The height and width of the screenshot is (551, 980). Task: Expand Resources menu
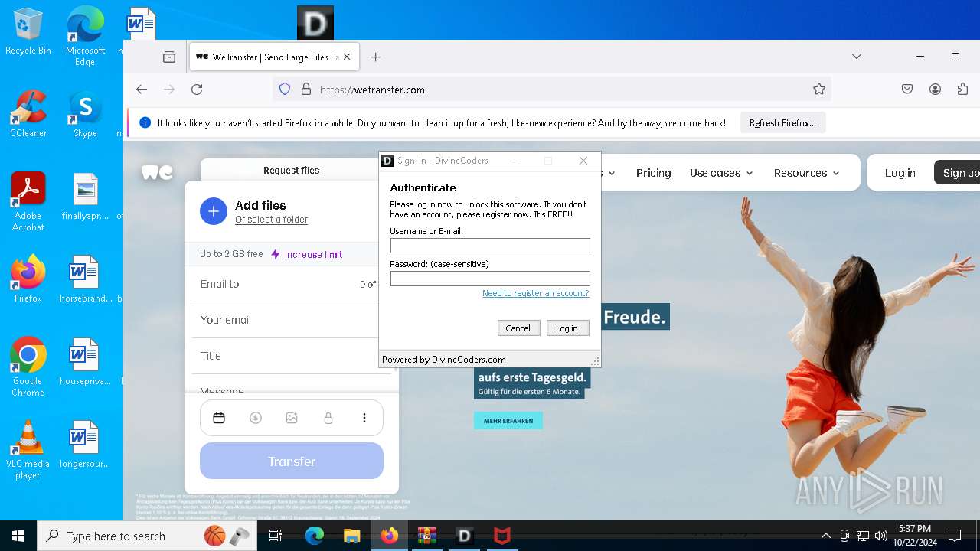(806, 173)
